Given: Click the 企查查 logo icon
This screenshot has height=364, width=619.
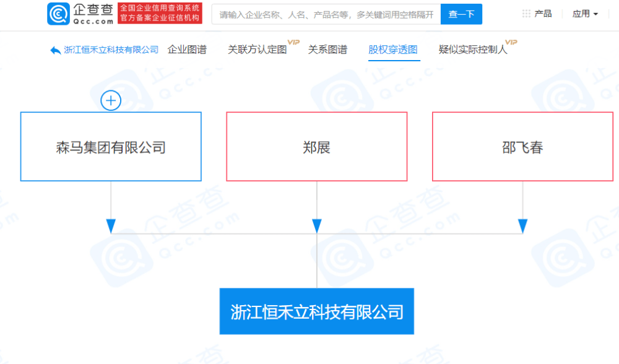Looking at the screenshot, I should coord(57,14).
